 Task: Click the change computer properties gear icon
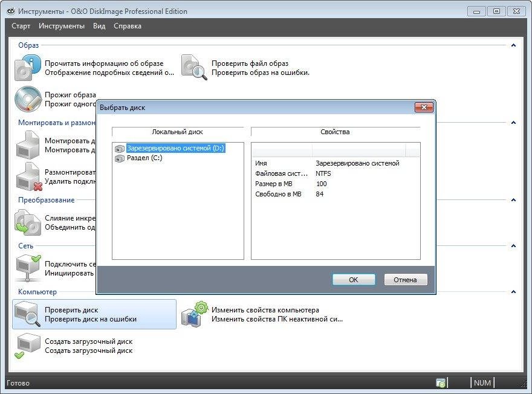coord(195,314)
